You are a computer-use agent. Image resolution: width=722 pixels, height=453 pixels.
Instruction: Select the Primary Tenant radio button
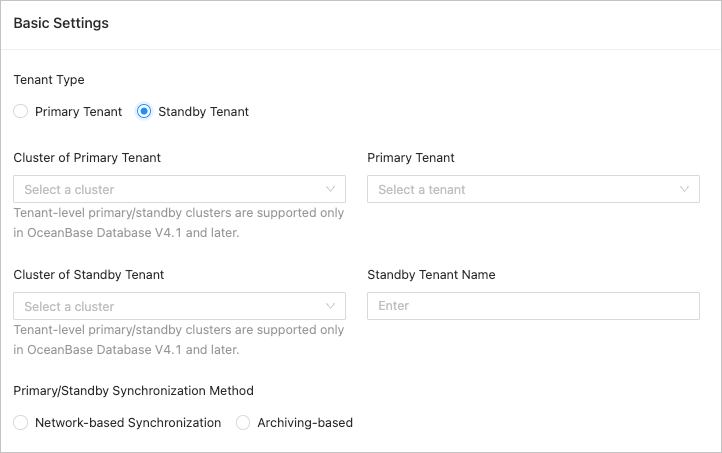21,112
